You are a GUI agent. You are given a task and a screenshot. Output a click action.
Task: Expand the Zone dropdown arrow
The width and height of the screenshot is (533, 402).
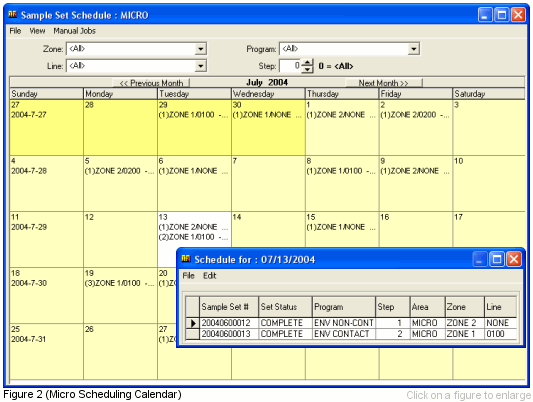(x=201, y=49)
